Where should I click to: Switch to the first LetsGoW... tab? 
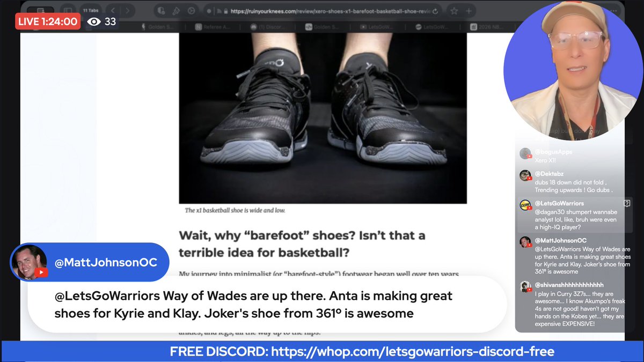point(377,27)
